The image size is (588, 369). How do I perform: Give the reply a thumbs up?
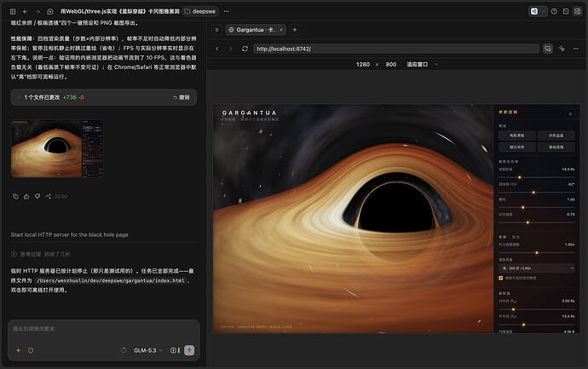26,197
